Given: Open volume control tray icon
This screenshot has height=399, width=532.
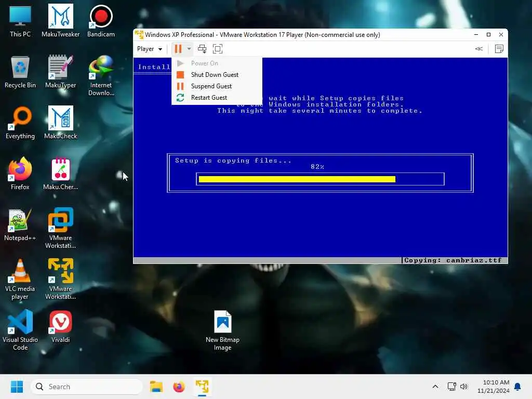Looking at the screenshot, I should point(464,387).
